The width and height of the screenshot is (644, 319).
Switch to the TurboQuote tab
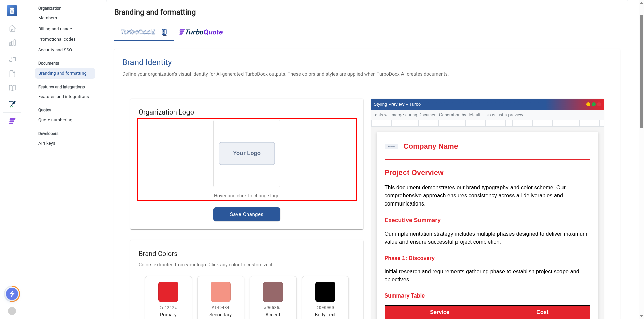[x=201, y=32]
